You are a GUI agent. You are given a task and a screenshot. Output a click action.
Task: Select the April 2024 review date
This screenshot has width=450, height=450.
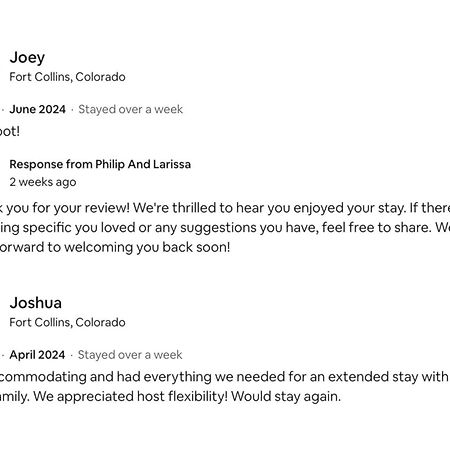click(x=37, y=355)
